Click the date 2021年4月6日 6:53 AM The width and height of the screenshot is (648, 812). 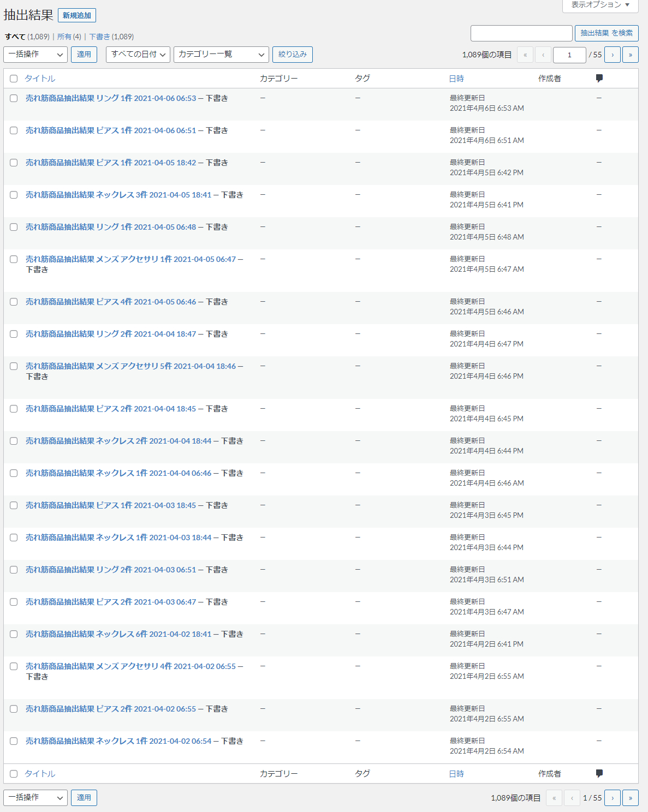point(487,108)
